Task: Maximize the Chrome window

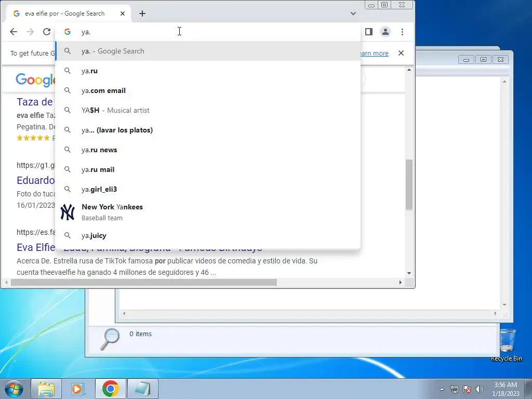Action: (384, 5)
